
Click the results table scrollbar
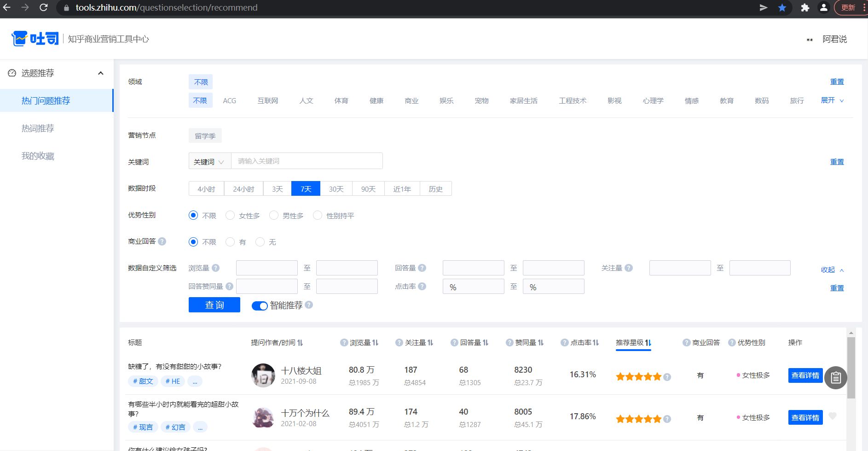(x=851, y=368)
